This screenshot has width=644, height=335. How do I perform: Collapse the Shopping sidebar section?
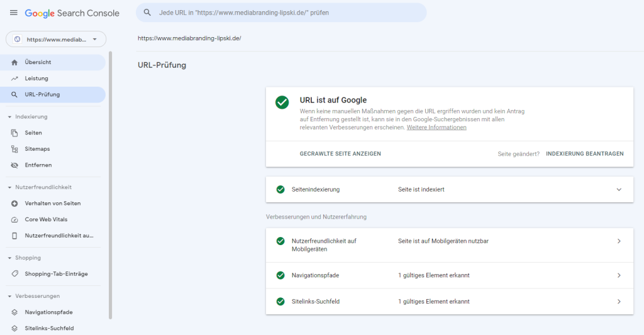[9, 258]
